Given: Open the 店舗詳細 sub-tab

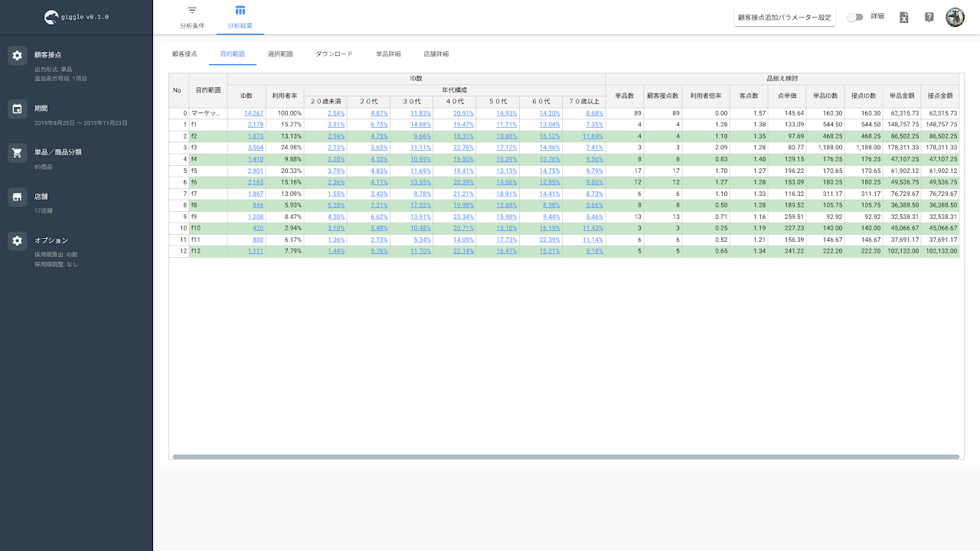Looking at the screenshot, I should 436,54.
